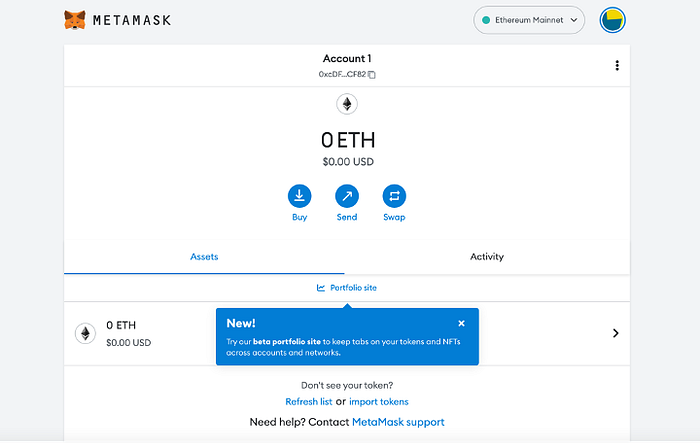Open the Ethereum Mainnet network dropdown
Image resolution: width=700 pixels, height=443 pixels.
(529, 20)
